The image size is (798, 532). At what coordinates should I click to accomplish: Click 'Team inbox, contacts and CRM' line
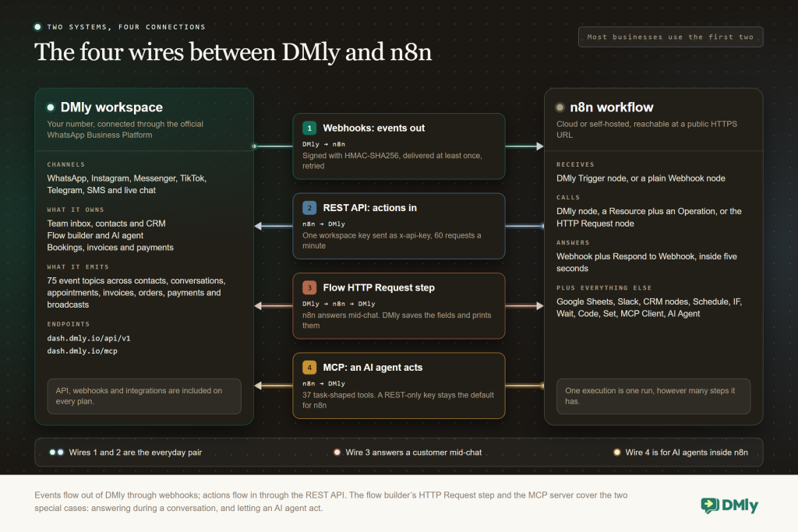[x=106, y=224]
